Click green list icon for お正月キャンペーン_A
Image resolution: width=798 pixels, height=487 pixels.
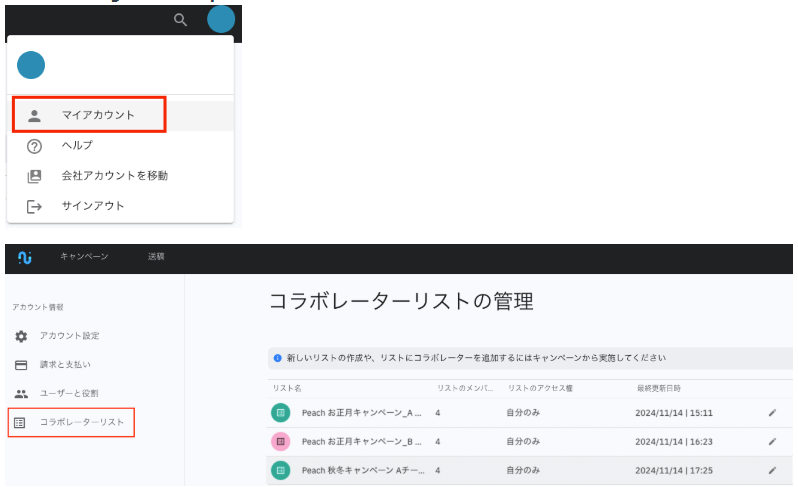tap(281, 412)
